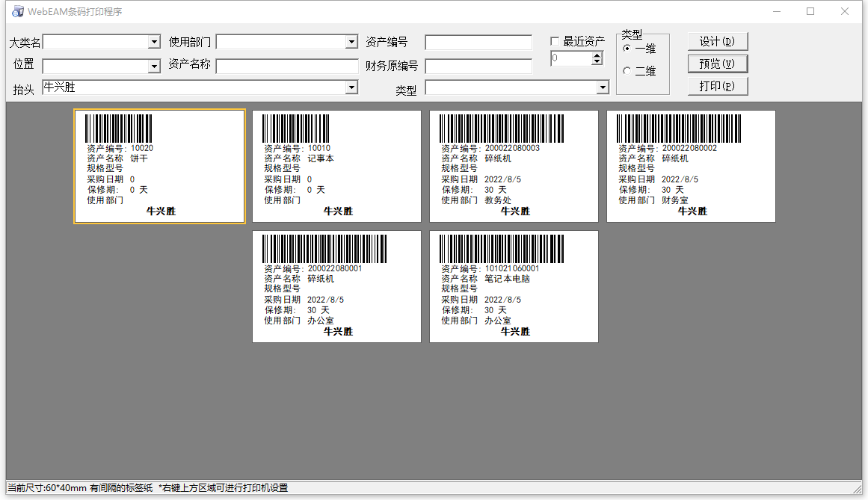868x500 pixels.
Task: Select the 笔记本电脑 asset label
Action: (x=514, y=286)
